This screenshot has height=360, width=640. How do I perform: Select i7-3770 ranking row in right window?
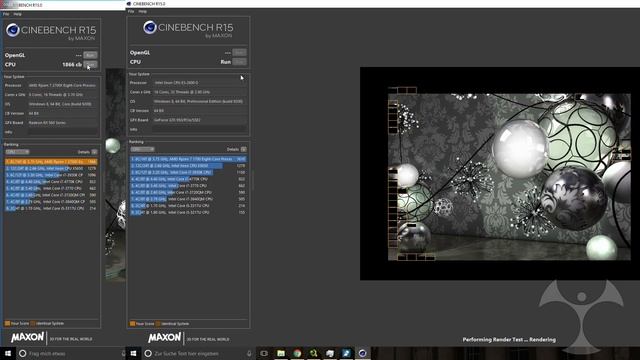(188, 186)
